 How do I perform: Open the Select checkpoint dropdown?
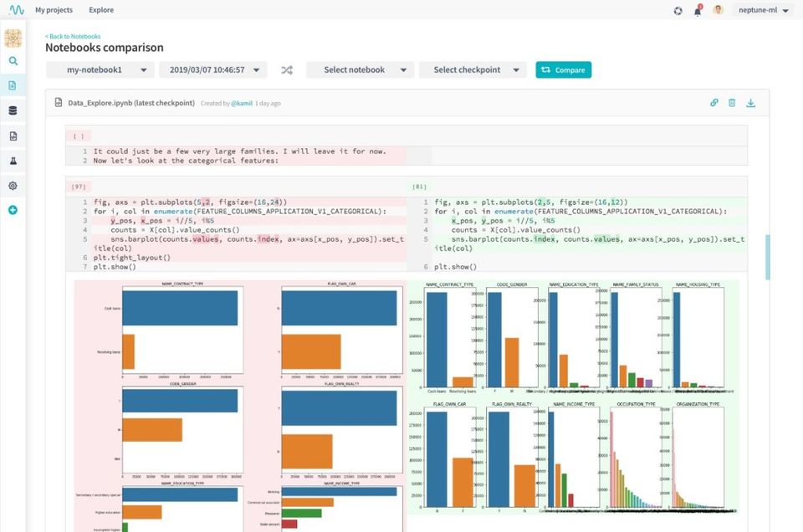[x=473, y=70]
